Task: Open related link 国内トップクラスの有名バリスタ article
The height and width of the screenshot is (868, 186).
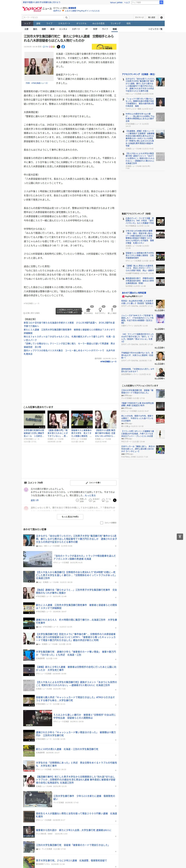Action: 69,352
